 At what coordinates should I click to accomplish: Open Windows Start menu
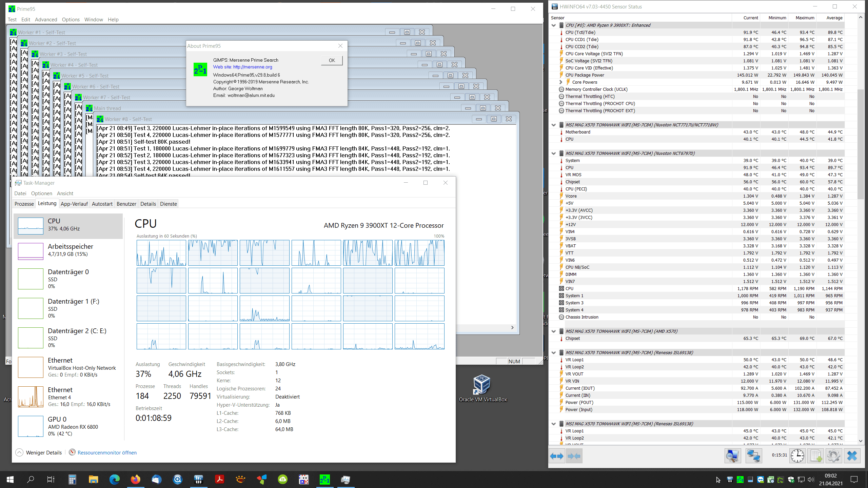10,479
